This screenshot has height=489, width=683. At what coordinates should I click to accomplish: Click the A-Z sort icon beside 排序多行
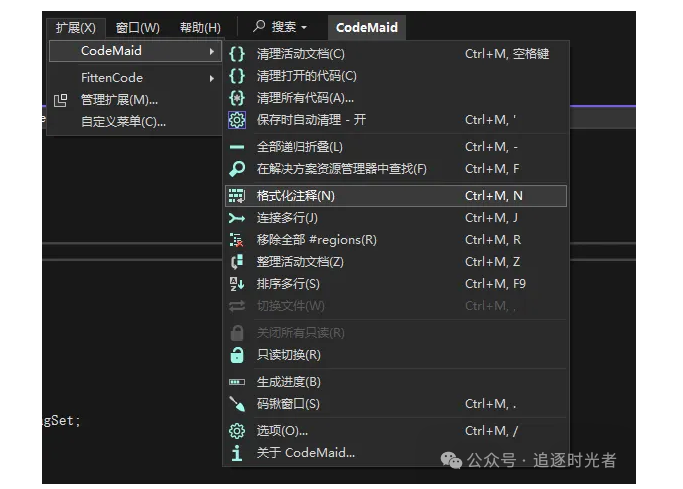point(237,284)
